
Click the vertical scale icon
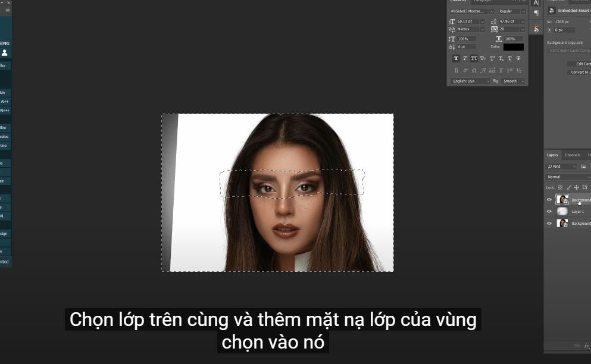click(x=452, y=39)
